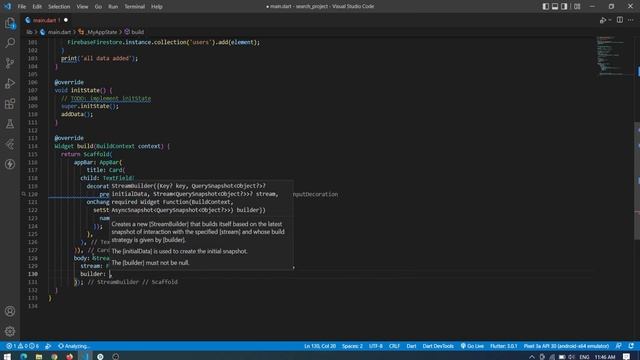
Task: Click the code action icon on line 120
Action: pos(24,194)
